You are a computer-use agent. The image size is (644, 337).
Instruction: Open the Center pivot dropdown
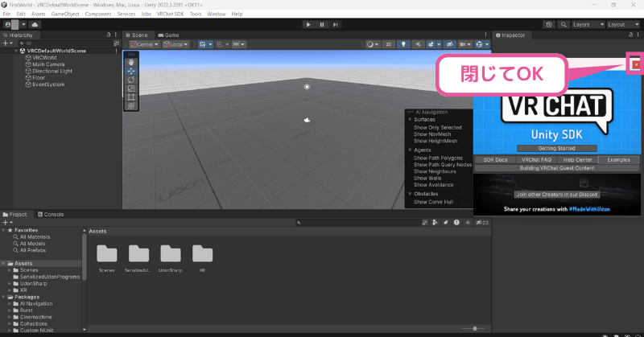click(x=144, y=44)
